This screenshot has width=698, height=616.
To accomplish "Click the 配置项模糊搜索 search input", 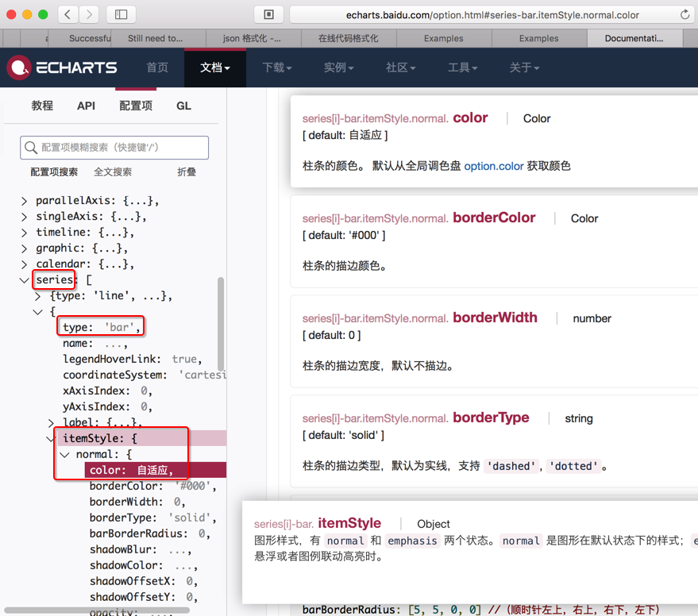I will coord(114,148).
